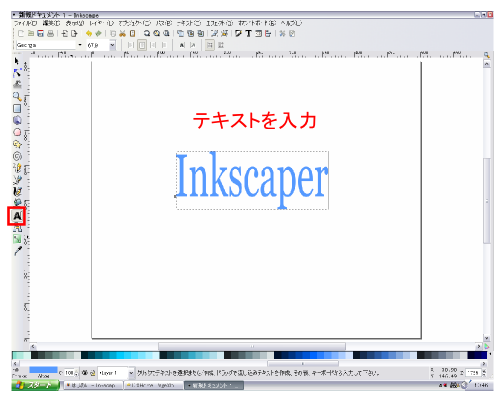Click the font family text field
Image resolution: width=500 pixels, height=400 pixels.
pos(46,45)
